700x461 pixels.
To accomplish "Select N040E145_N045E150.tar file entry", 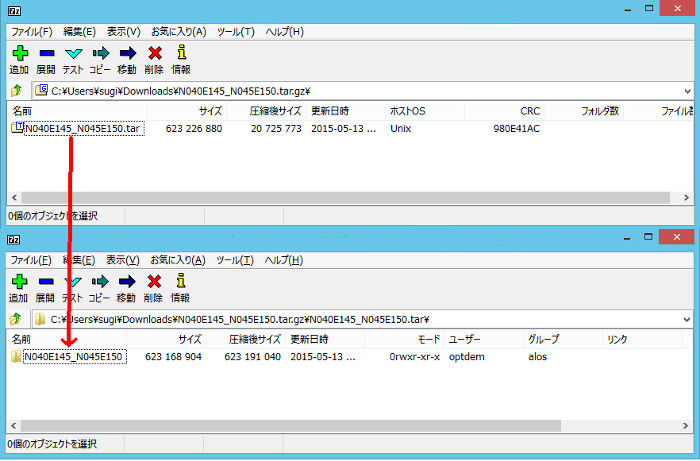I will (83, 129).
